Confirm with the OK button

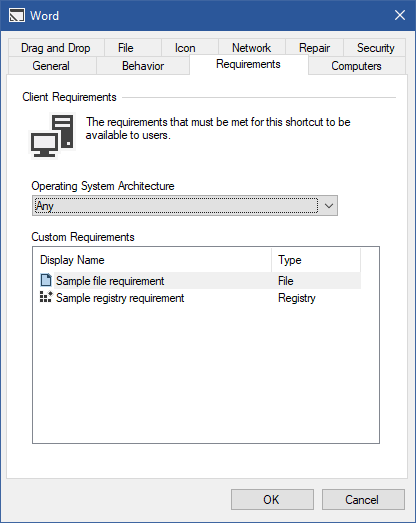tap(272, 499)
